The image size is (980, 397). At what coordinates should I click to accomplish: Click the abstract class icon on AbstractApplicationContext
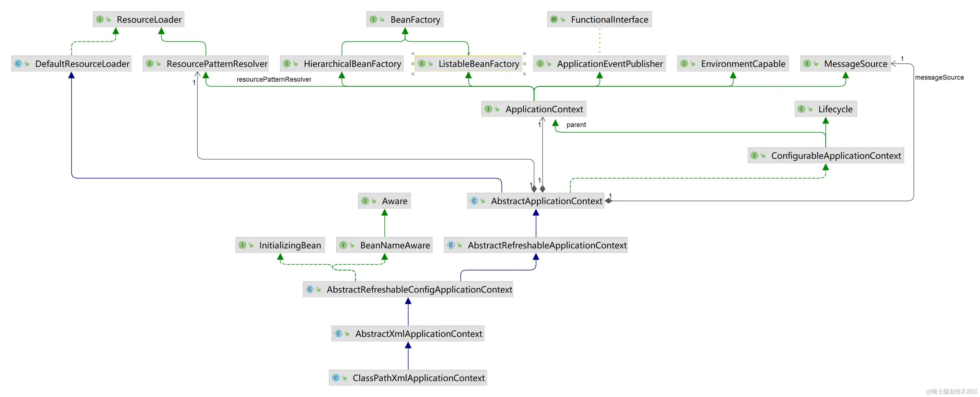pos(474,201)
